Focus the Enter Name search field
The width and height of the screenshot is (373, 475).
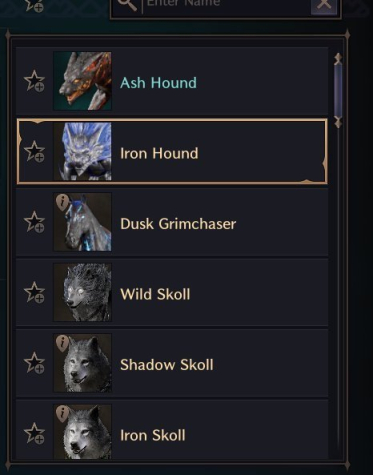click(226, 5)
